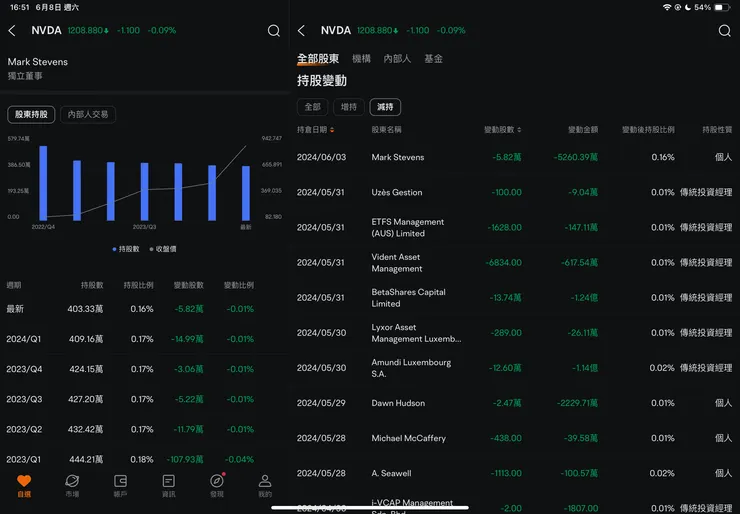Tap the 2023/Q3 bar in chart
The image size is (740, 514).
click(x=144, y=192)
